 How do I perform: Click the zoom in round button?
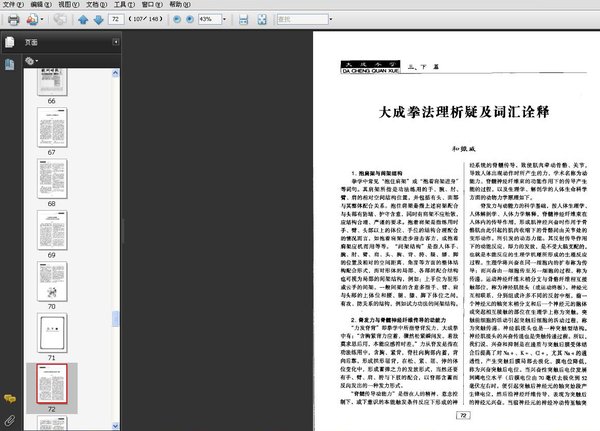tap(190, 19)
